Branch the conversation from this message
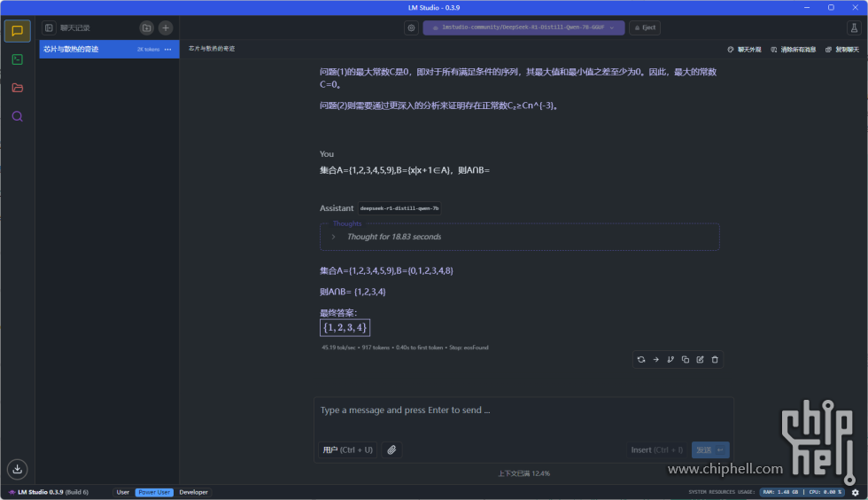 (x=670, y=359)
